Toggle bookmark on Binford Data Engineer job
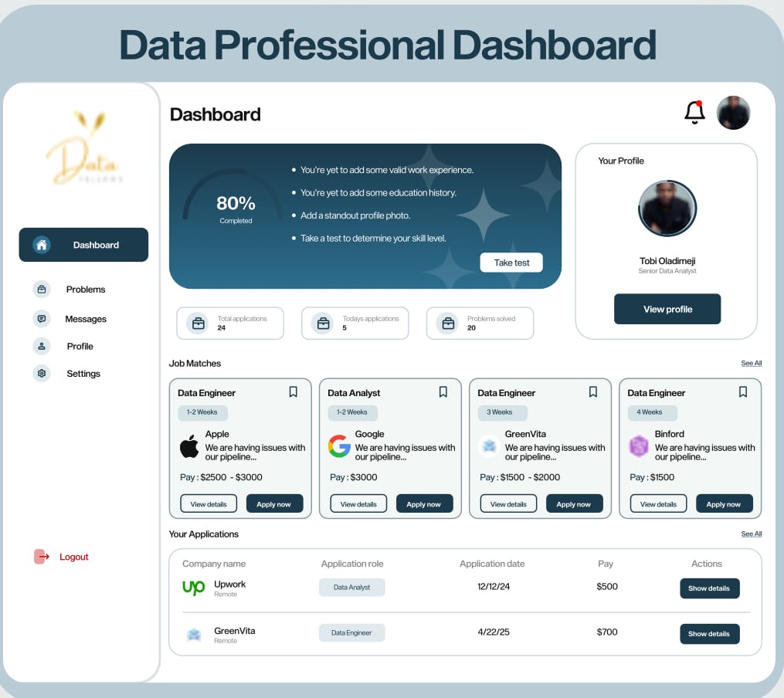Viewport: 784px width, 698px height. 743,391
